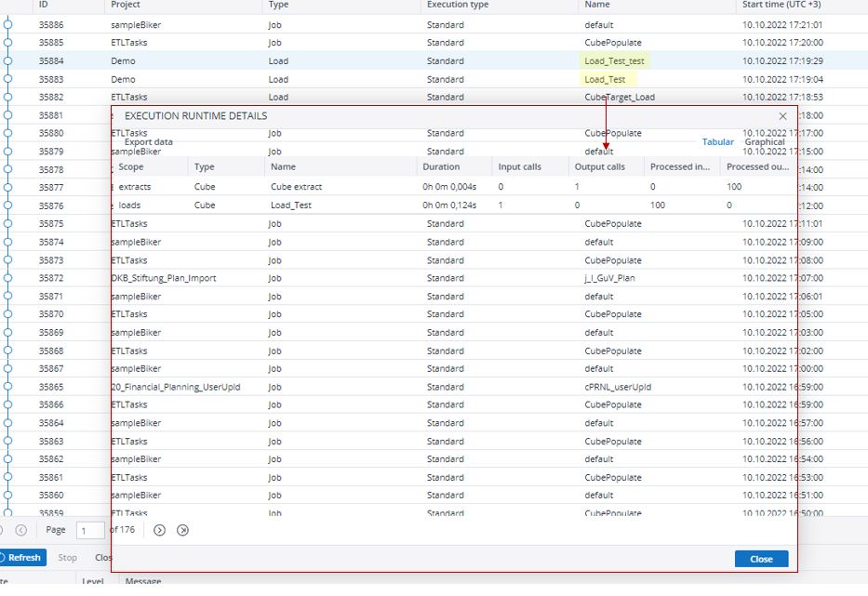Dismiss Execution Runtime Details with X icon
This screenshot has width=868, height=596.
point(782,116)
